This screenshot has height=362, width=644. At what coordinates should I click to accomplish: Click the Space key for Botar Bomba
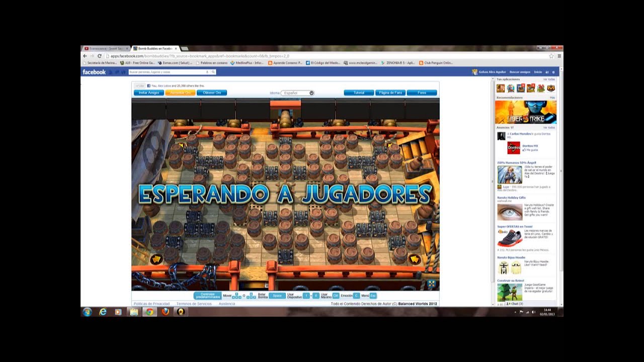[277, 296]
